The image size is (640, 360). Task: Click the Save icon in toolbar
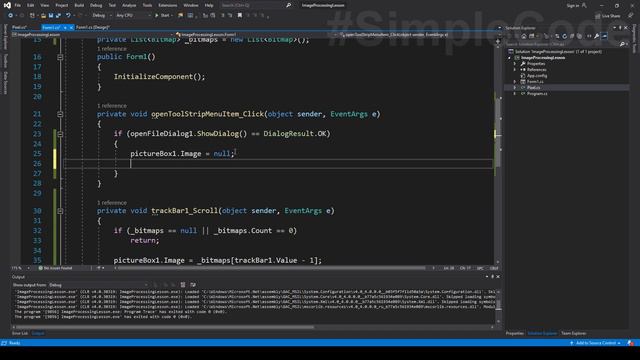[x=51, y=15]
